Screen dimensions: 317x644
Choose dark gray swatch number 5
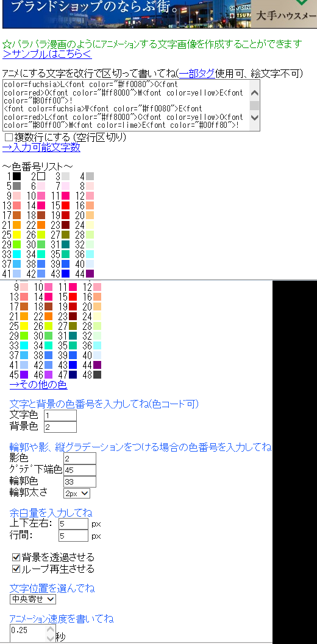pyautogui.click(x=16, y=186)
